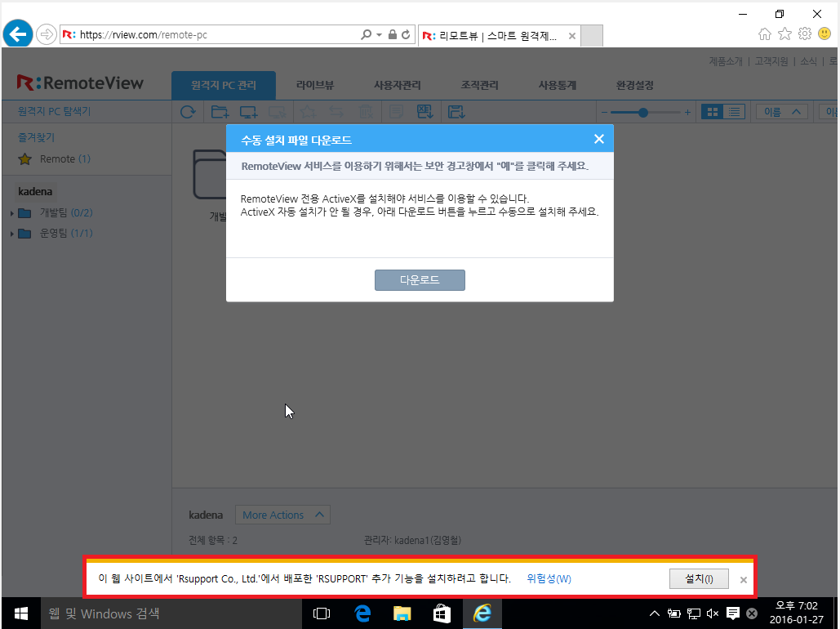Click the 위험성(W) link
Image resolution: width=840 pixels, height=629 pixels.
(x=549, y=579)
